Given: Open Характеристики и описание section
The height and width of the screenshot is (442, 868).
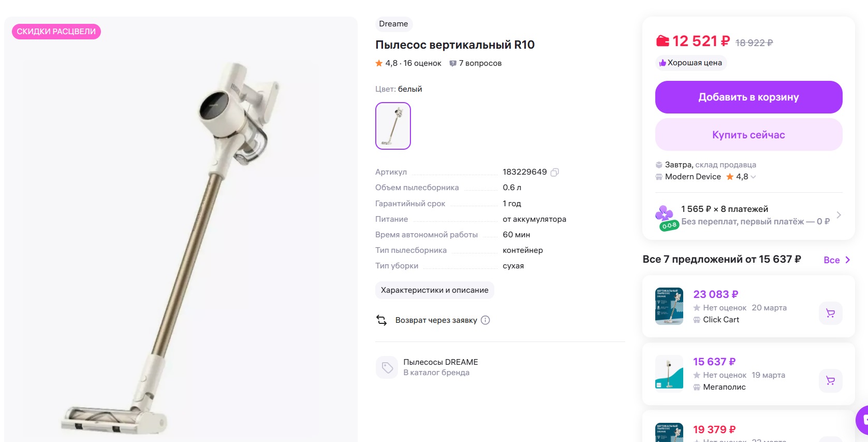Looking at the screenshot, I should 434,290.
